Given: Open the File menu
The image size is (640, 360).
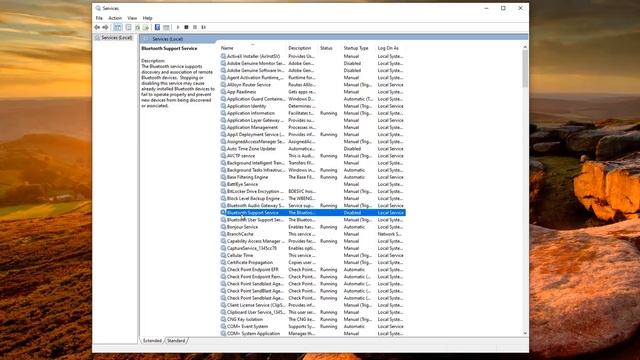Looking at the screenshot, I should coord(99,18).
